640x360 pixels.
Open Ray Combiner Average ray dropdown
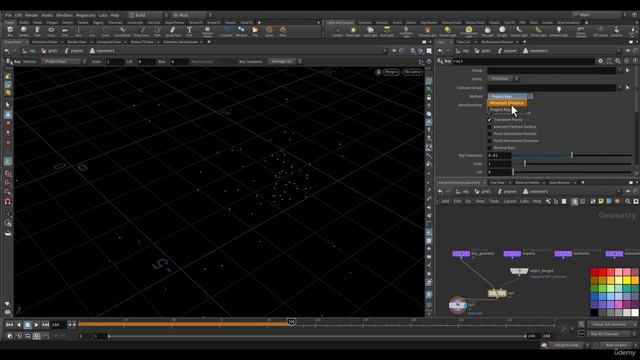(x=285, y=61)
